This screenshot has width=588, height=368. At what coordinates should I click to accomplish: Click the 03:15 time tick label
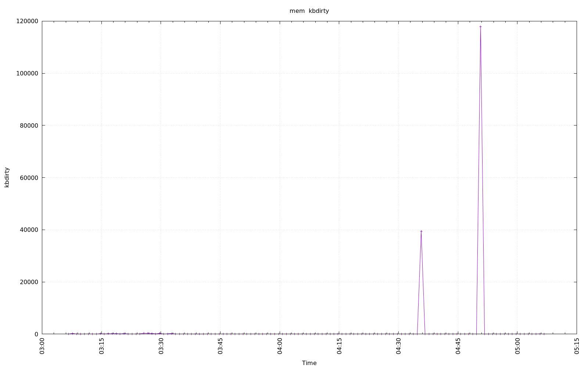coord(102,346)
